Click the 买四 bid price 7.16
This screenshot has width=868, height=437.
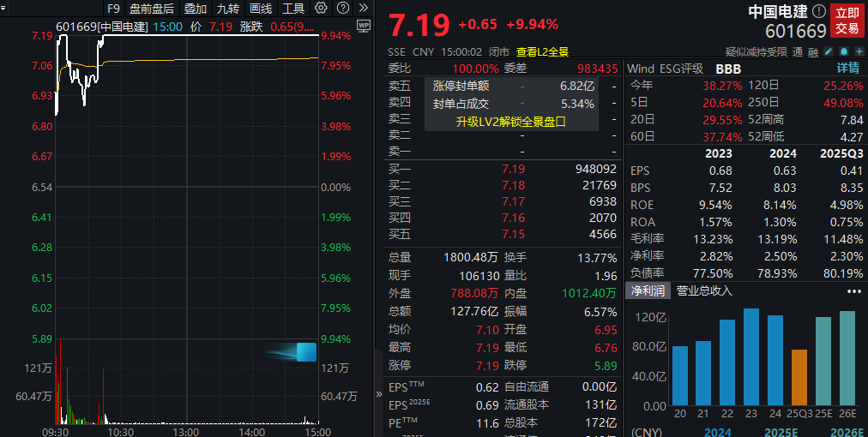tap(513, 218)
